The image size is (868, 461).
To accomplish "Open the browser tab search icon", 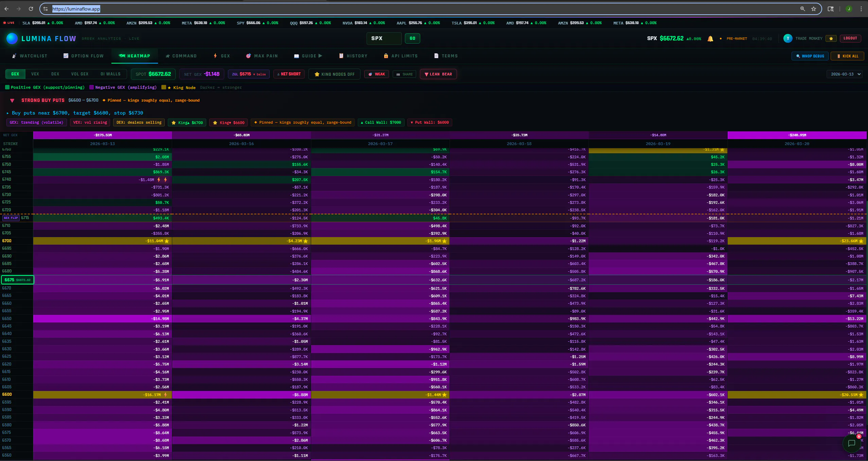I will pyautogui.click(x=831, y=9).
